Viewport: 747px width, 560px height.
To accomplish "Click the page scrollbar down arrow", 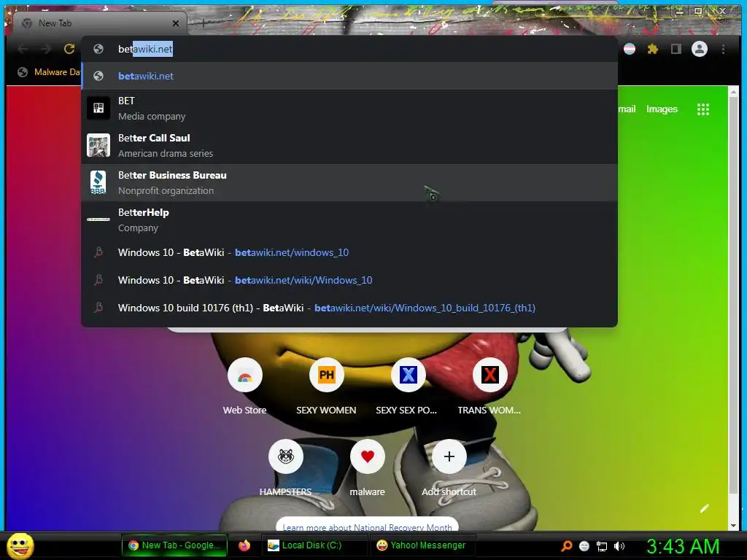I will click(x=733, y=525).
